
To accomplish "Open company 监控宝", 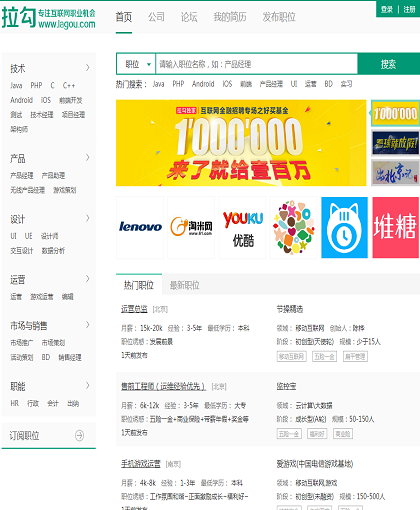I will 286,386.
